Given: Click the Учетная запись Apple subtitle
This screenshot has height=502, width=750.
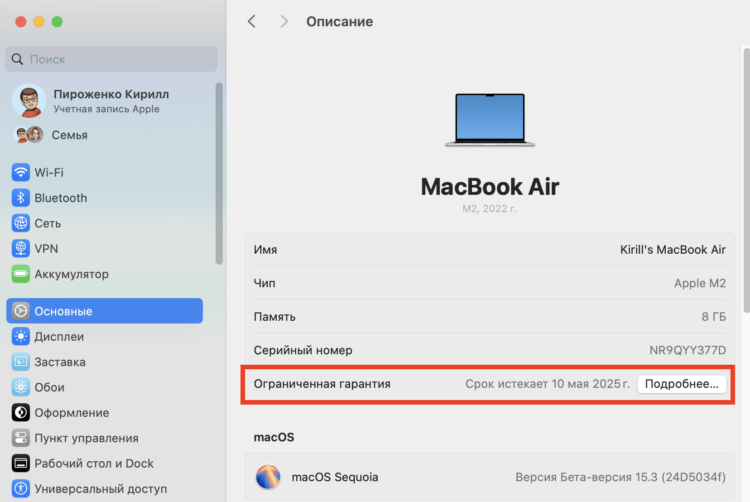Looking at the screenshot, I should tap(106, 109).
